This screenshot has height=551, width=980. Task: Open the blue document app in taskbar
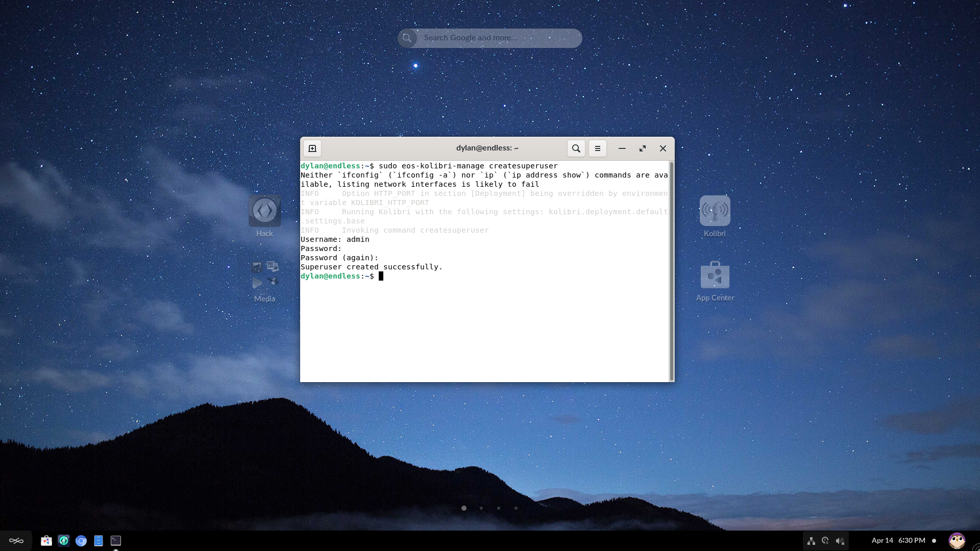tap(98, 541)
